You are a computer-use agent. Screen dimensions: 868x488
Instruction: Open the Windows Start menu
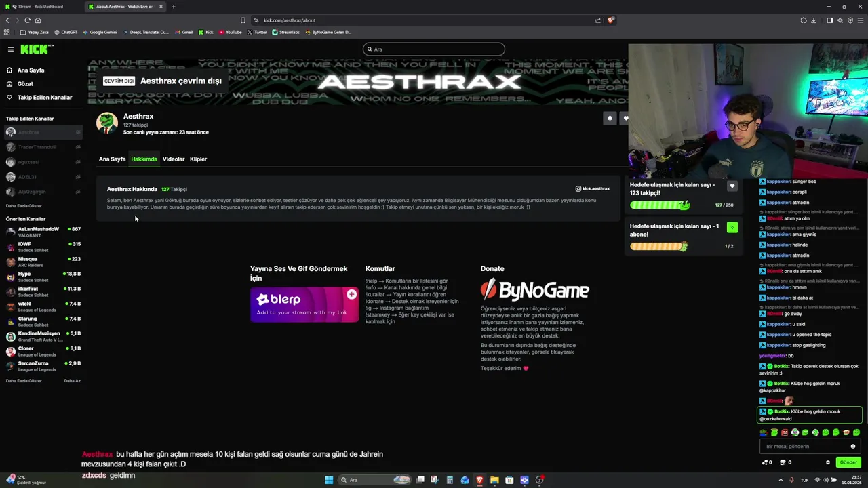pos(329,480)
